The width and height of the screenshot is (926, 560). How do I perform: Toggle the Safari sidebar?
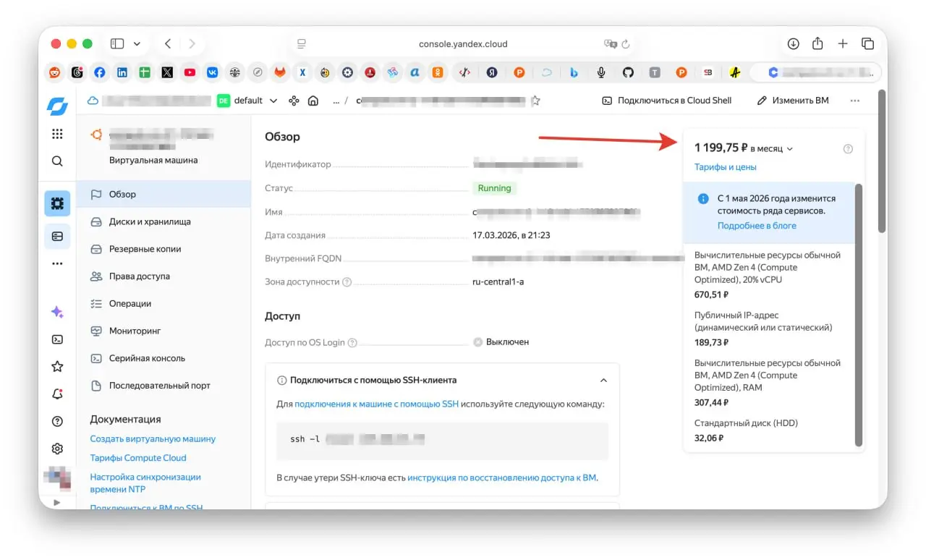pyautogui.click(x=117, y=44)
